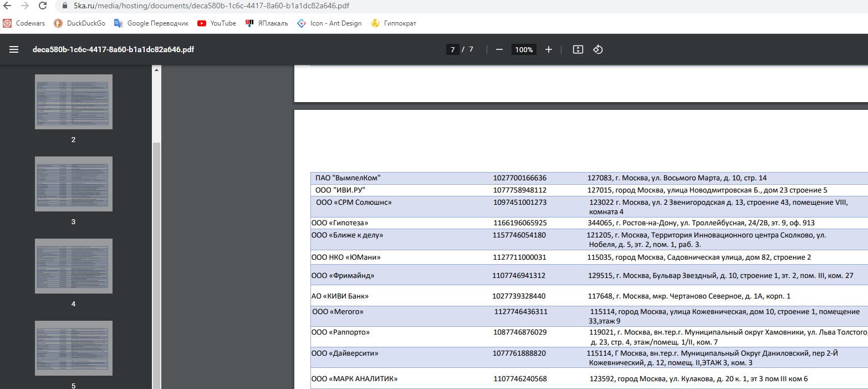Viewport: 868px width, 389px height.
Task: Click the Садовническая улица, дом 82 address
Action: click(699, 257)
